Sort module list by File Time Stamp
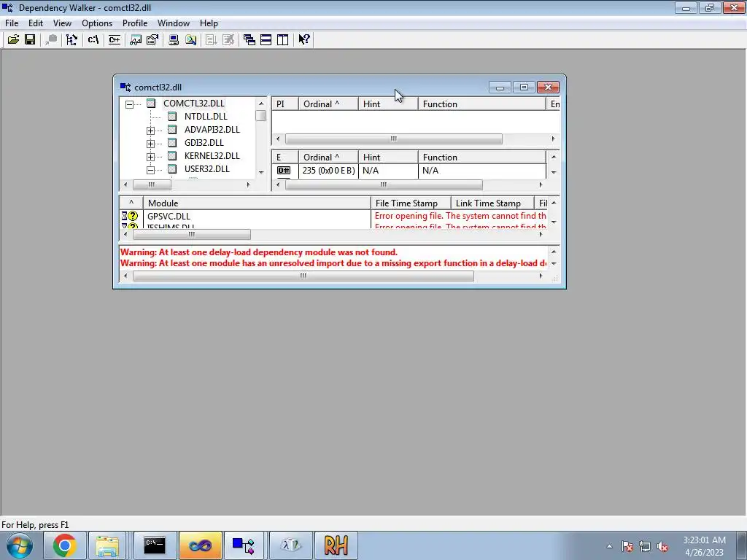This screenshot has width=747, height=560. (411, 203)
